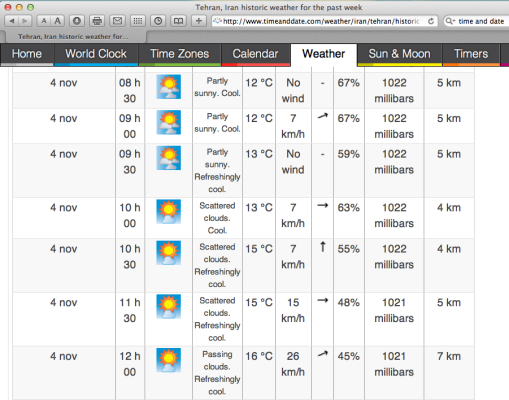
Task: Go forward with the Safari forward arrow
Action: (25, 21)
